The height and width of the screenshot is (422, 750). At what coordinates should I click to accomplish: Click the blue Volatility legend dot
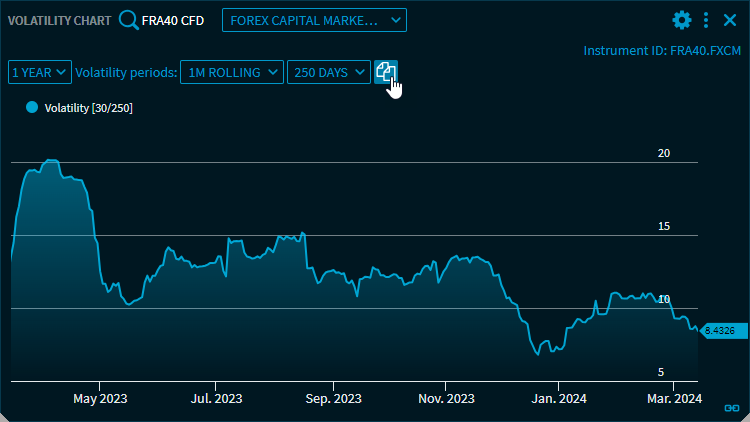pyautogui.click(x=31, y=107)
